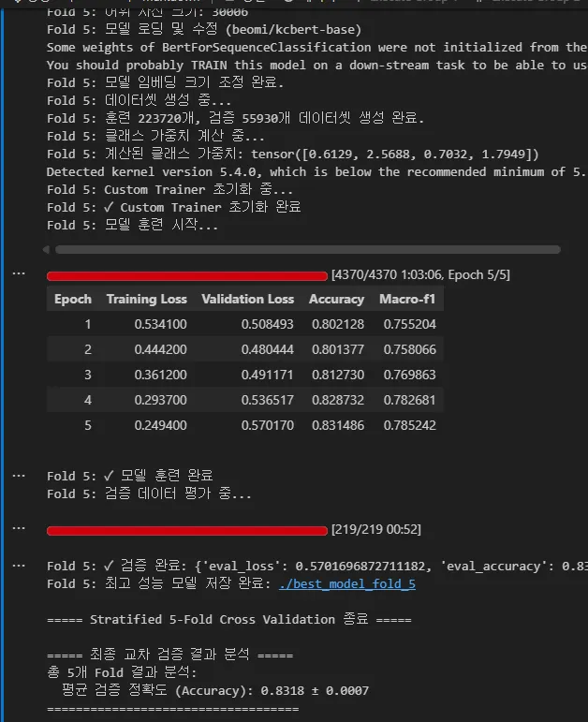The height and width of the screenshot is (722, 588).
Task: Click the 'You should probably TRAIN this model' line
Action: pyautogui.click(x=316, y=65)
